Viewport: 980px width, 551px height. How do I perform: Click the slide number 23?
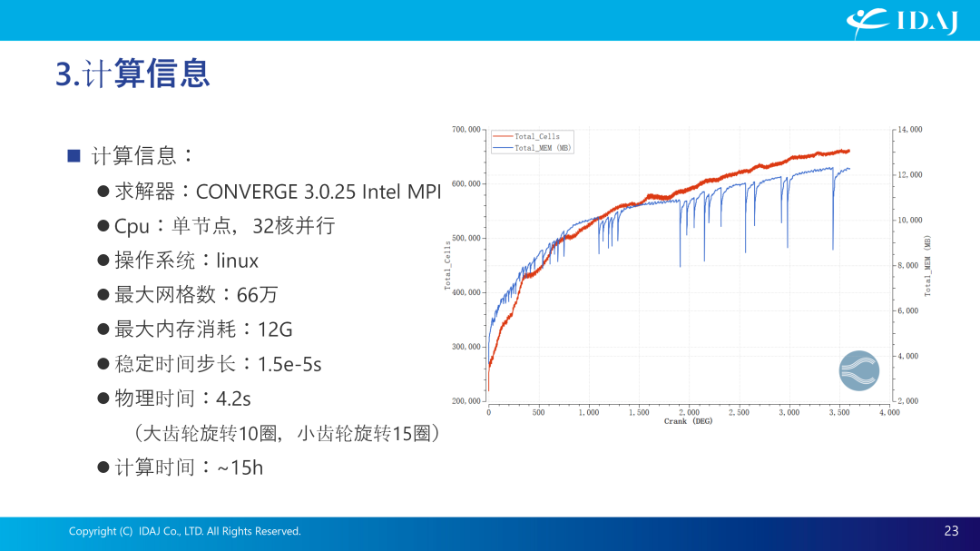pyautogui.click(x=951, y=531)
